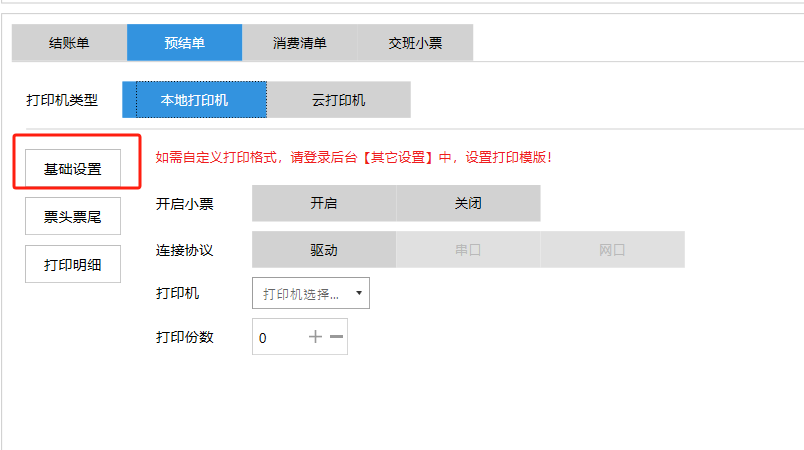Open 打印明细 settings
The height and width of the screenshot is (450, 804).
coord(73,264)
